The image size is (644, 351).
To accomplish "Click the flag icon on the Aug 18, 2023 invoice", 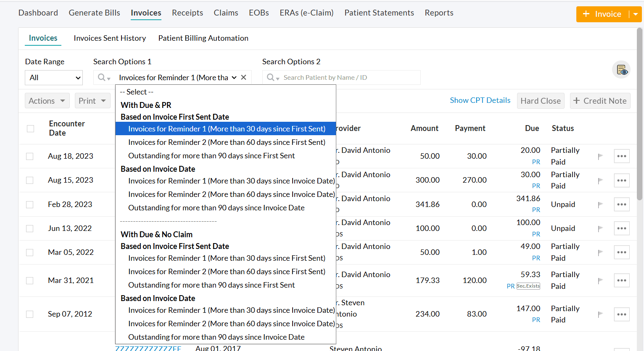I will pos(600,156).
